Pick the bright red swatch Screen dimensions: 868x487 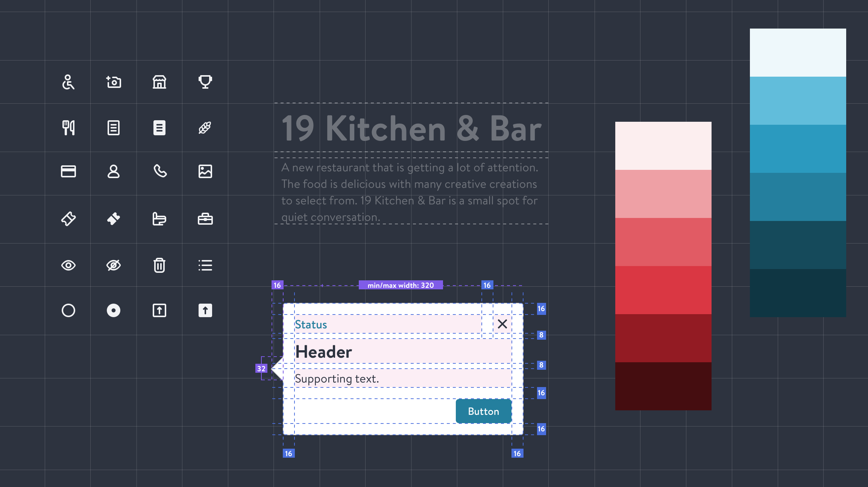(x=663, y=290)
